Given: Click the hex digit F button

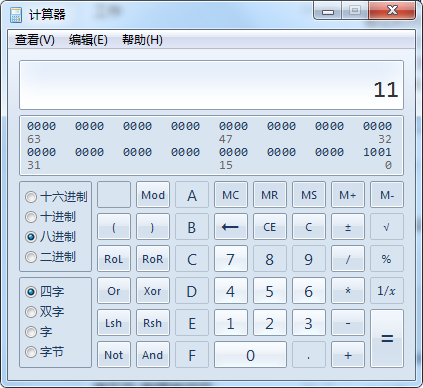Looking at the screenshot, I should 192,355.
